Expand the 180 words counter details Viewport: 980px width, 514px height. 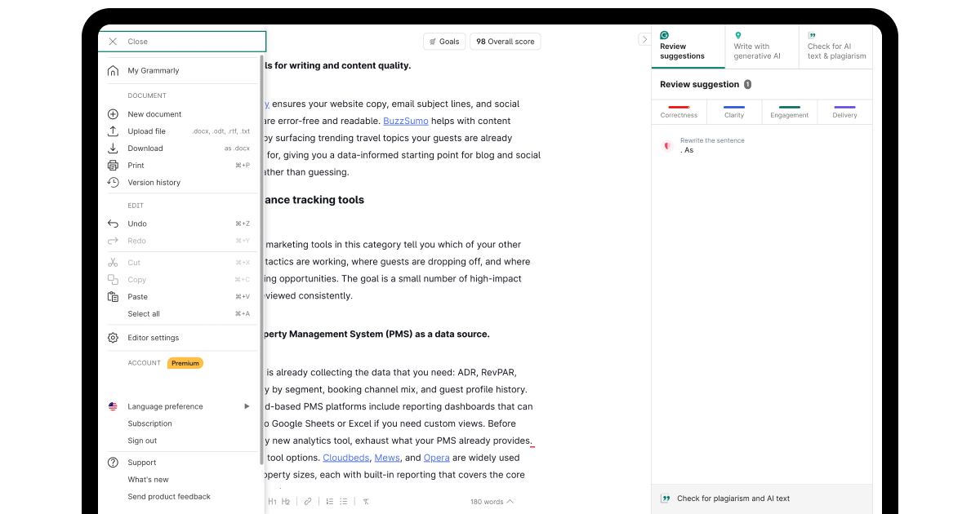(491, 502)
